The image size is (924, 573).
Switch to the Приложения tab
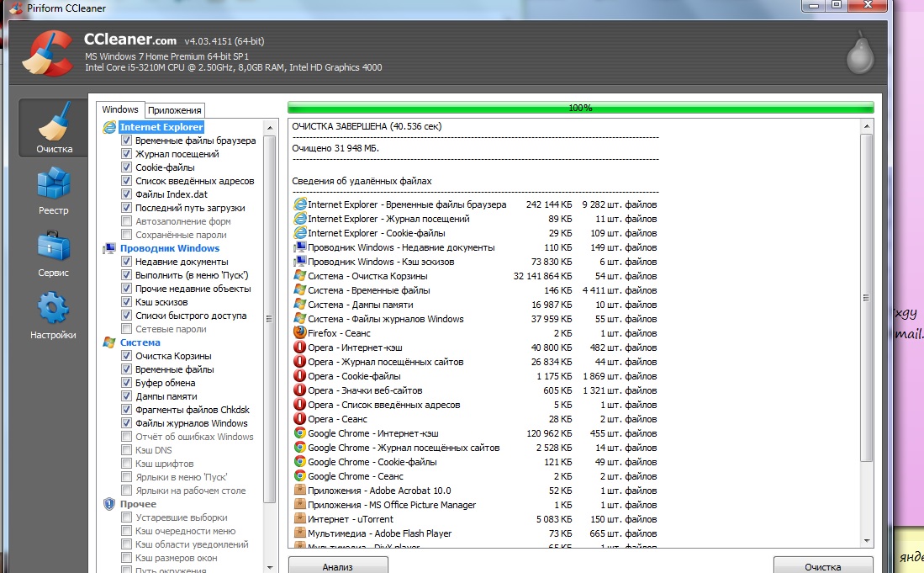[174, 110]
